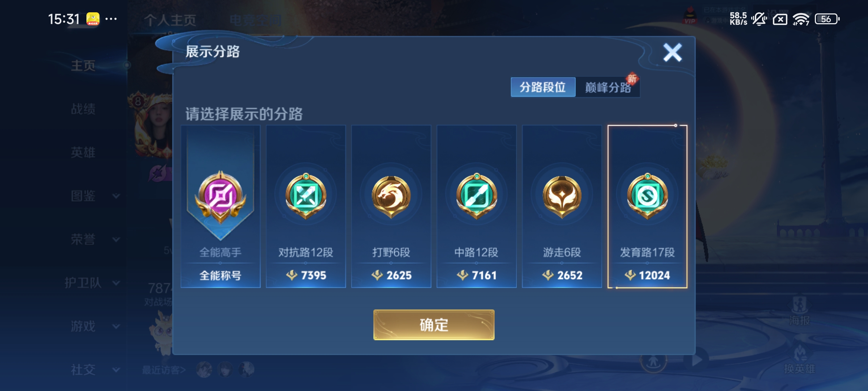This screenshot has height=391, width=868.
Task: Expand the 图鉴 sidebar chevron
Action: click(116, 196)
